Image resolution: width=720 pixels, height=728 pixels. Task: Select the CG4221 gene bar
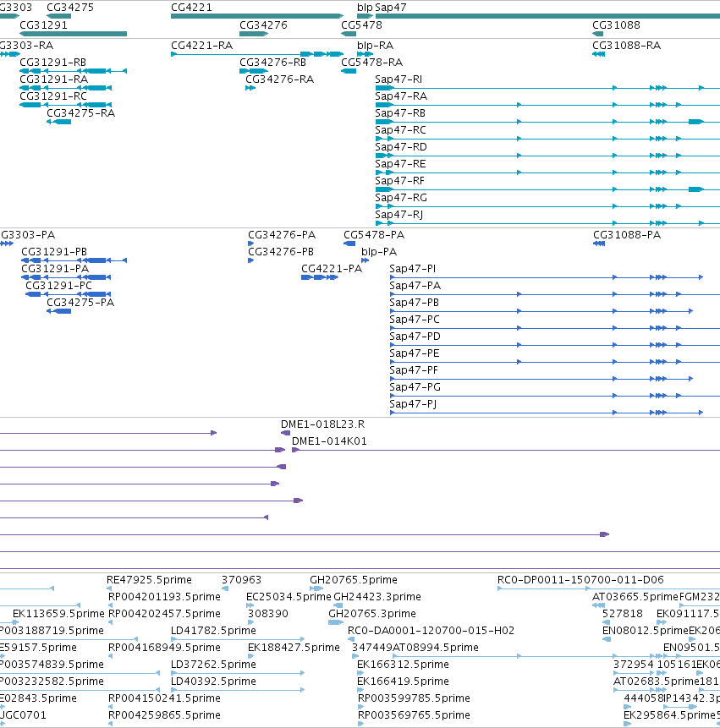257,16
